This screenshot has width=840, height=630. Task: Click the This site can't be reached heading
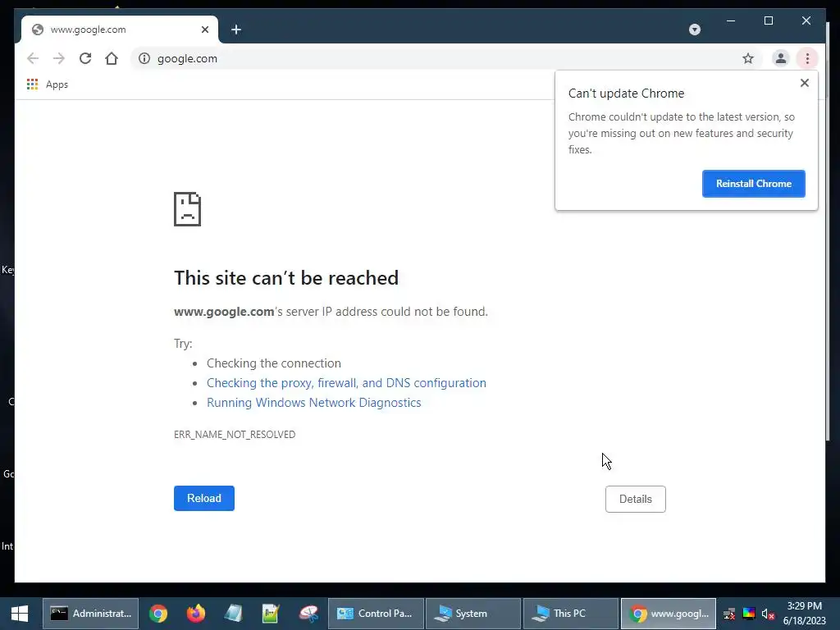(x=286, y=278)
